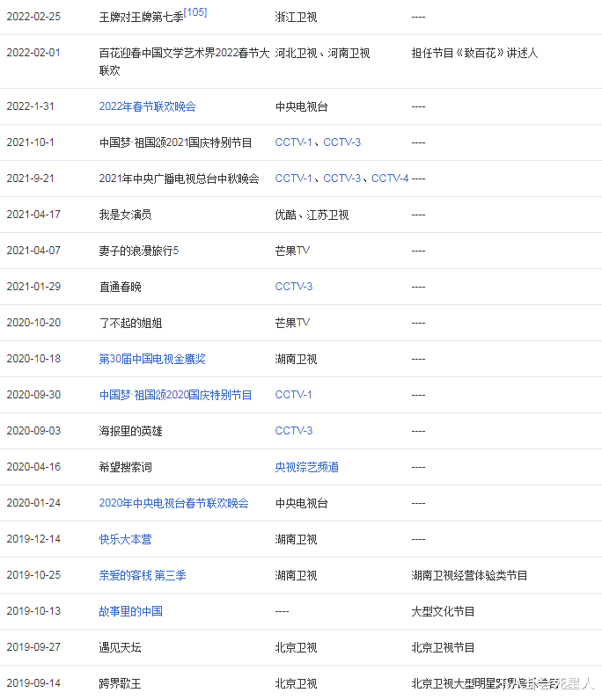Viewport: 602px width, 700px height.
Task: Click CCTV-3 link in 2021-10-1 row
Action: coord(341,142)
